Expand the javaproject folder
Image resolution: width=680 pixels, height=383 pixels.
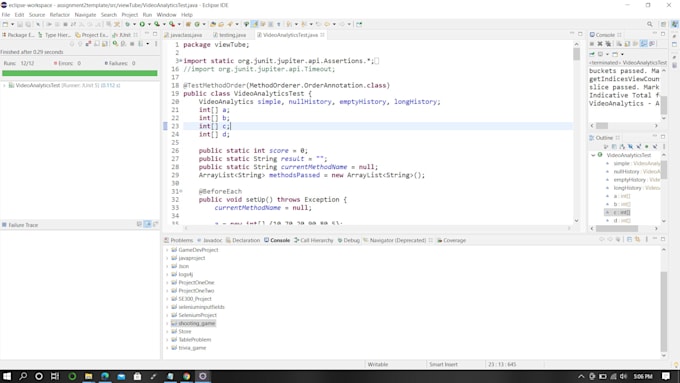click(x=167, y=258)
